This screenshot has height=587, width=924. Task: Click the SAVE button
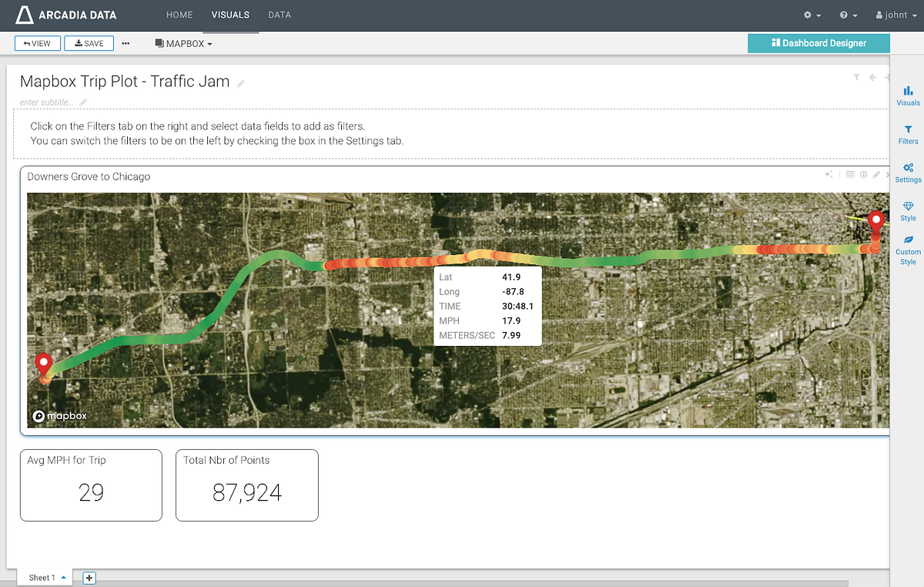click(x=89, y=44)
